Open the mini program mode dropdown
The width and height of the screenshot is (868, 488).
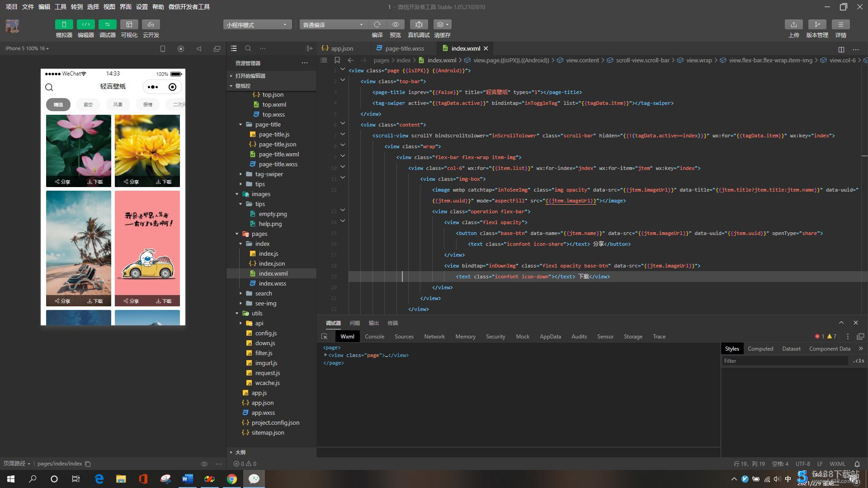257,25
